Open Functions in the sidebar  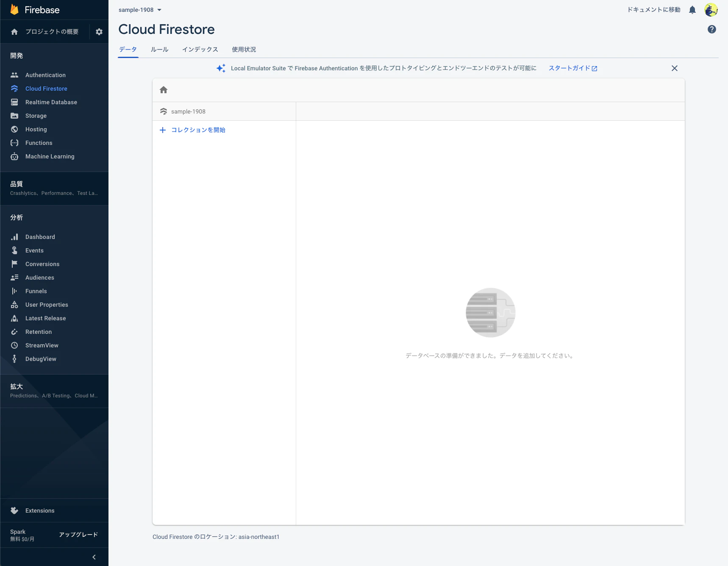click(39, 143)
